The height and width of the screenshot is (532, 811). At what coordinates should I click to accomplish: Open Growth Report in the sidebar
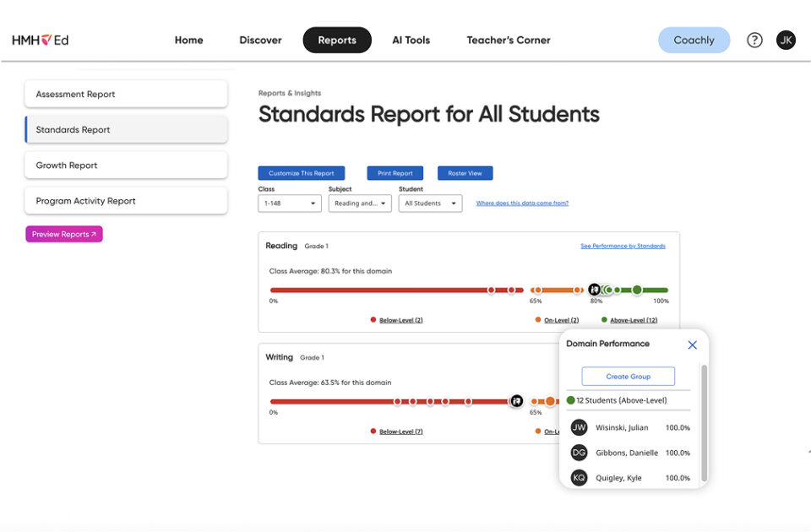tap(126, 166)
